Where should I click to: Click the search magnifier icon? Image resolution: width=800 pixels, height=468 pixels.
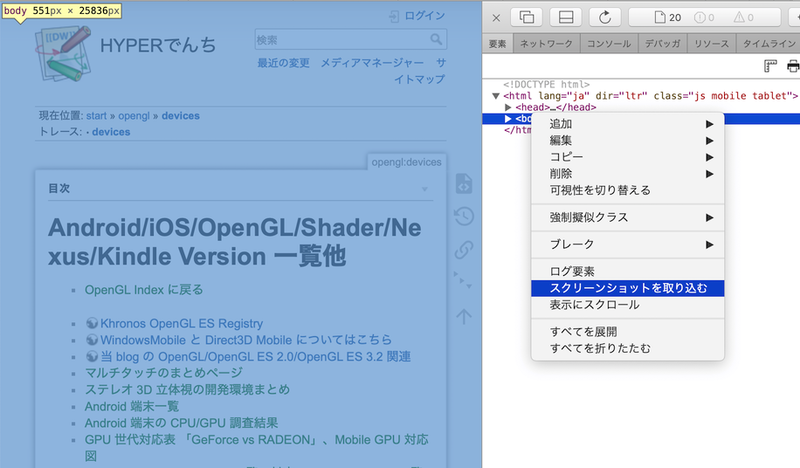click(x=436, y=39)
